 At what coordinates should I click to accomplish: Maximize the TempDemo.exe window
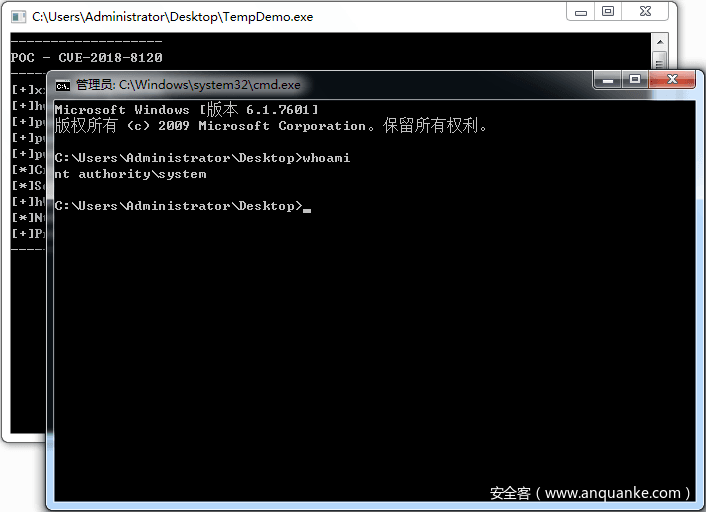point(608,11)
